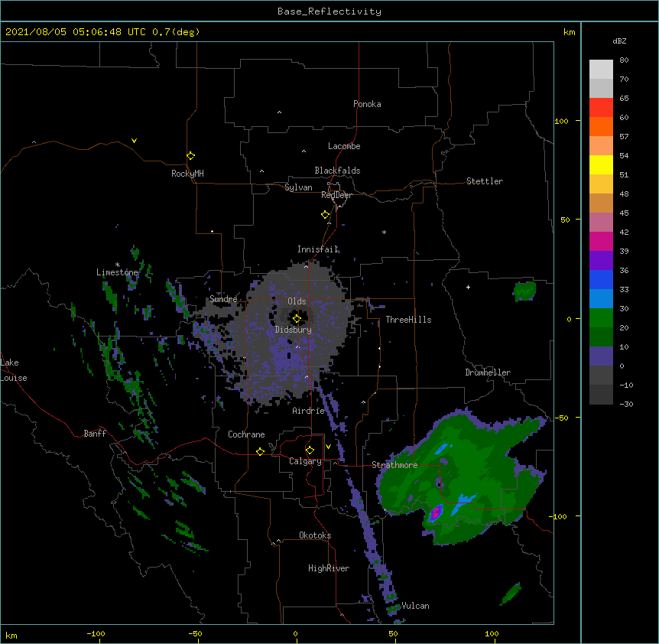Click the Calgary city label
Viewport: 659px width, 644px height.
(305, 461)
